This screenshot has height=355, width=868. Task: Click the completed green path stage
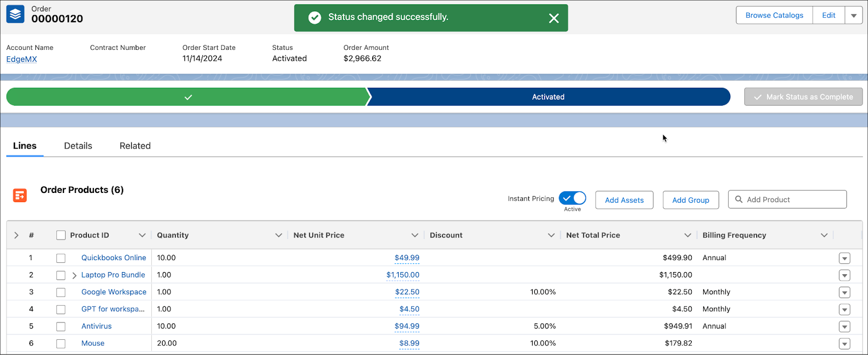(x=188, y=97)
